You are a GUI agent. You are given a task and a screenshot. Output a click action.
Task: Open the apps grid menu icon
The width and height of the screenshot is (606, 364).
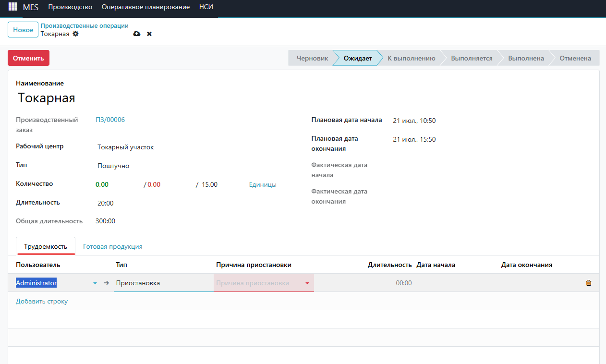(12, 7)
